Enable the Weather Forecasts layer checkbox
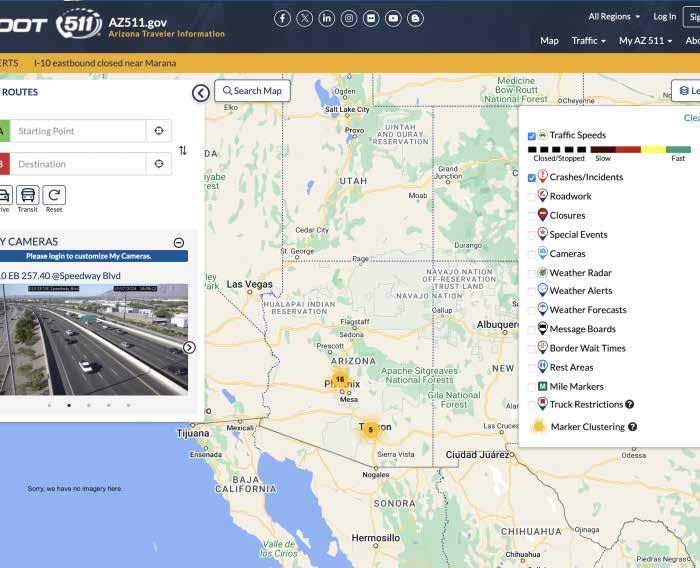The height and width of the screenshot is (568, 700). click(532, 311)
